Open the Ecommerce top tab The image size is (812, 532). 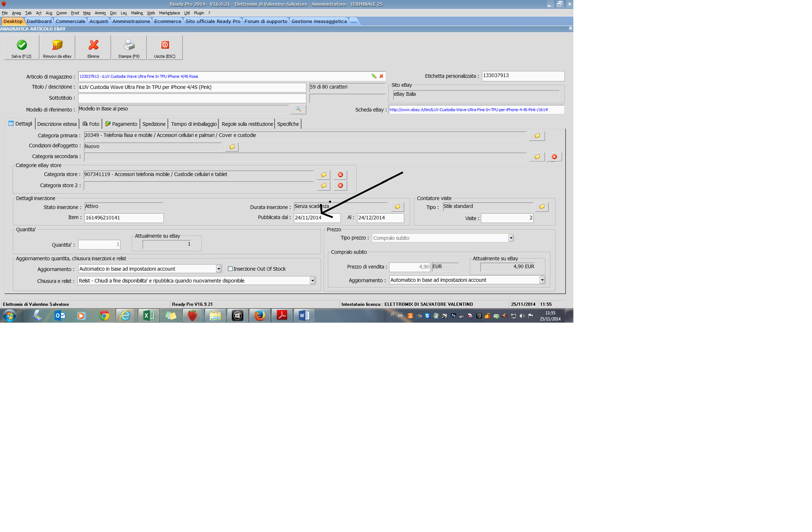point(168,21)
